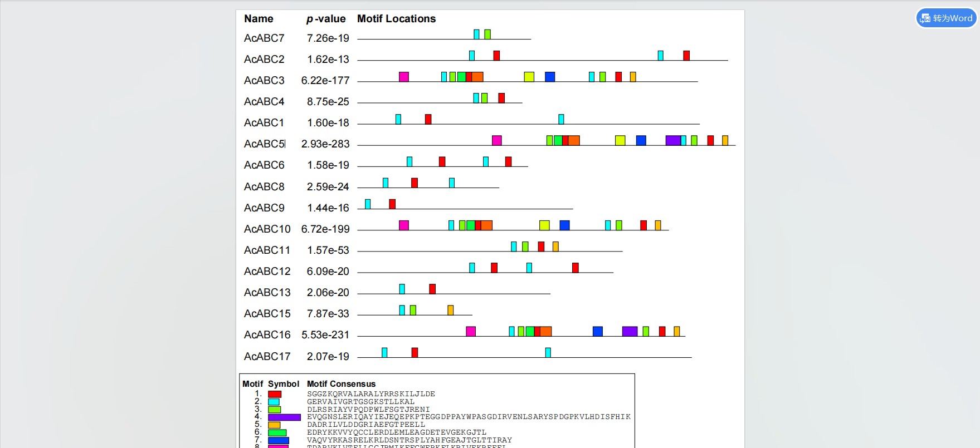Click the purple motif block in AcABC5 row
The image size is (980, 448).
673,140
